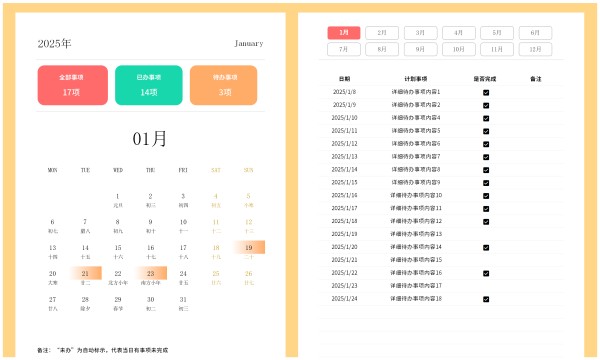This screenshot has width=600, height=360.
Task: Click the 2025/1/21 date cell
Action: 344,260
